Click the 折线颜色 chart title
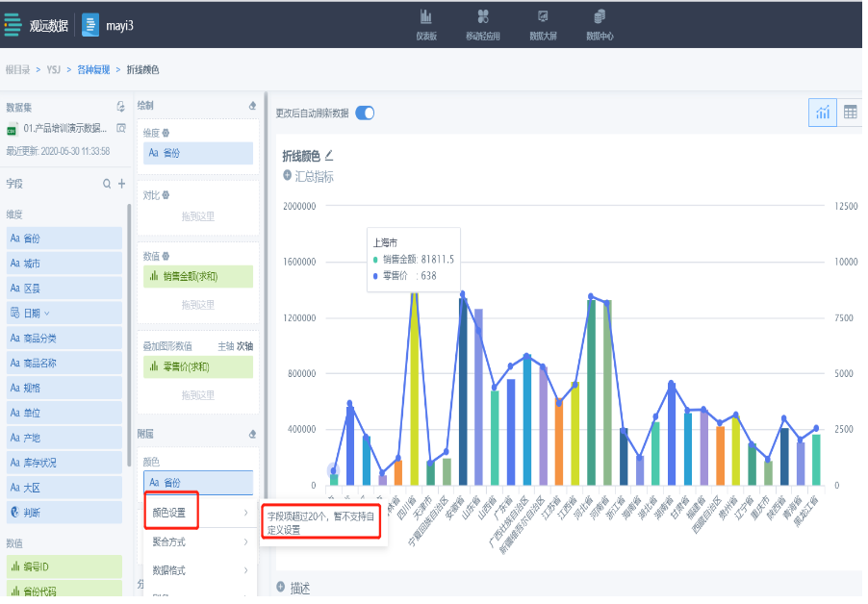The width and height of the screenshot is (868, 604). tap(301, 156)
